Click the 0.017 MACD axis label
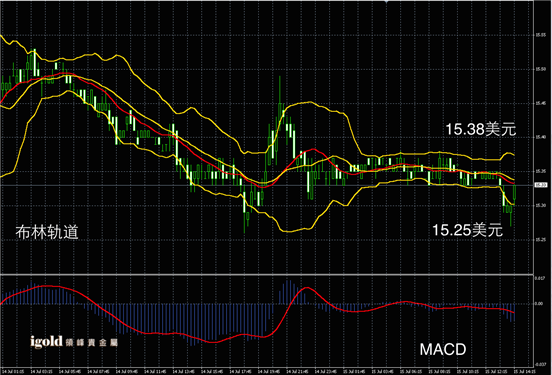This screenshot has width=552, height=375. click(540, 278)
